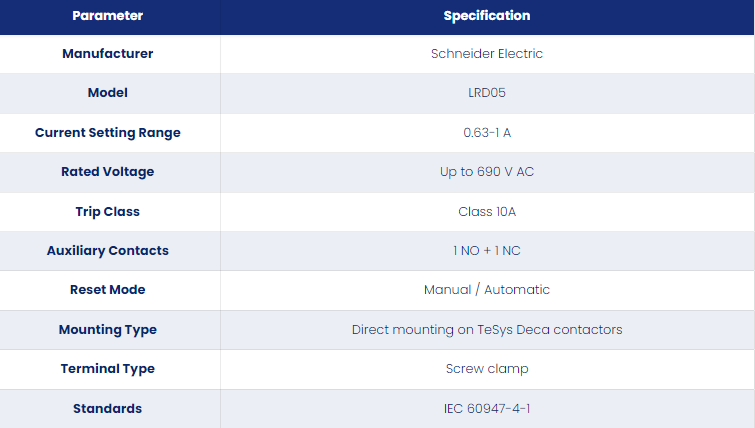Click the IEC 60947-4-1 standards value
The image size is (755, 428).
coord(487,409)
